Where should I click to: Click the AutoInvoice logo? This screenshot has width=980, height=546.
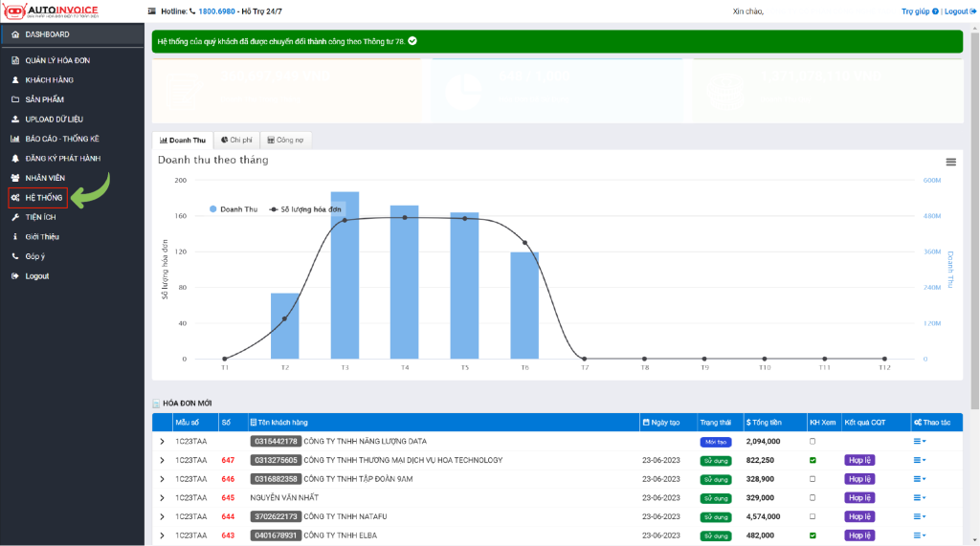pyautogui.click(x=52, y=11)
